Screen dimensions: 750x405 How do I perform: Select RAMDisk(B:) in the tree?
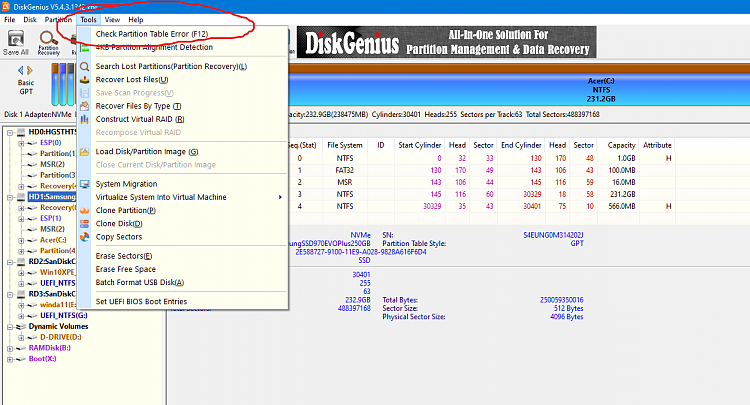(49, 348)
